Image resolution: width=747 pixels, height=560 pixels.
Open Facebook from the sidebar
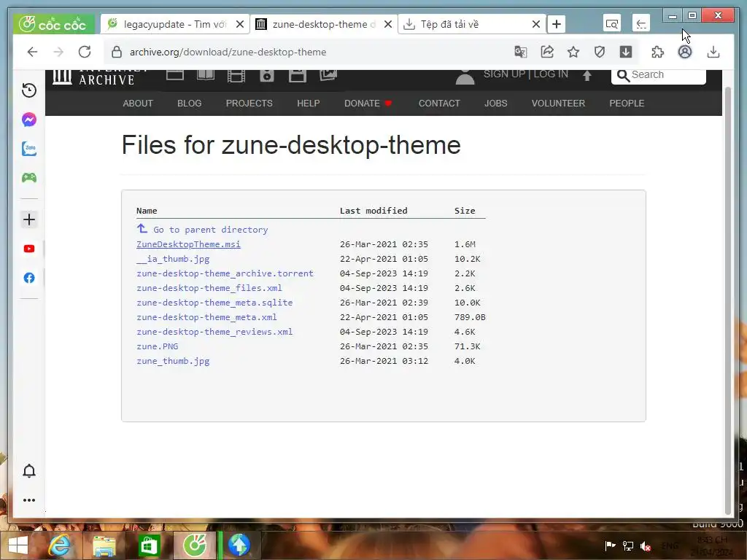(29, 278)
